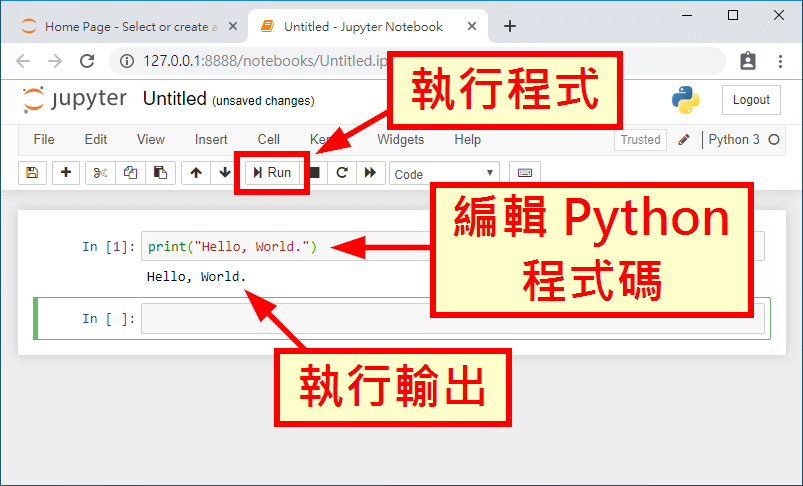
Task: Rename the notebook by clicking Untitled
Action: (175, 99)
